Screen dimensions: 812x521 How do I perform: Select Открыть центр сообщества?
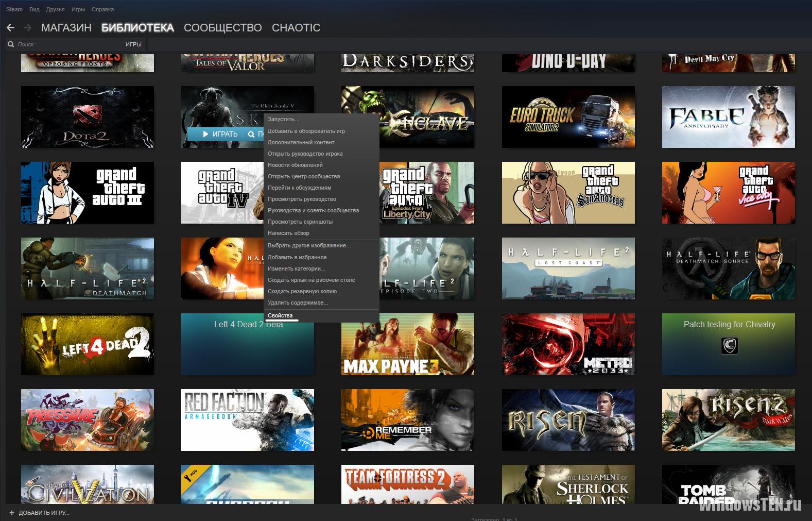[321, 176]
